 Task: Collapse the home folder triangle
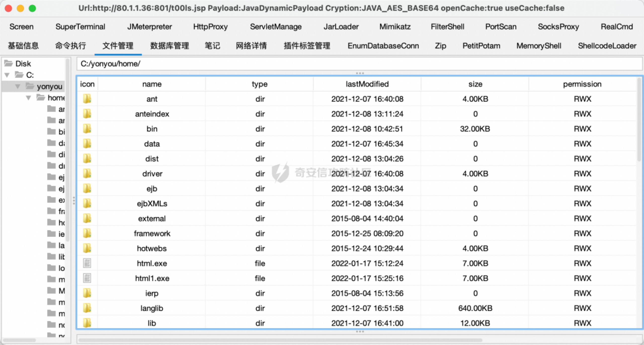click(28, 98)
